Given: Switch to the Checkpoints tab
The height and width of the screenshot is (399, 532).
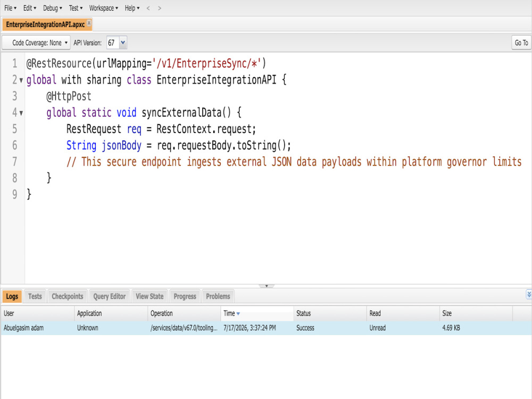Looking at the screenshot, I should coord(68,296).
